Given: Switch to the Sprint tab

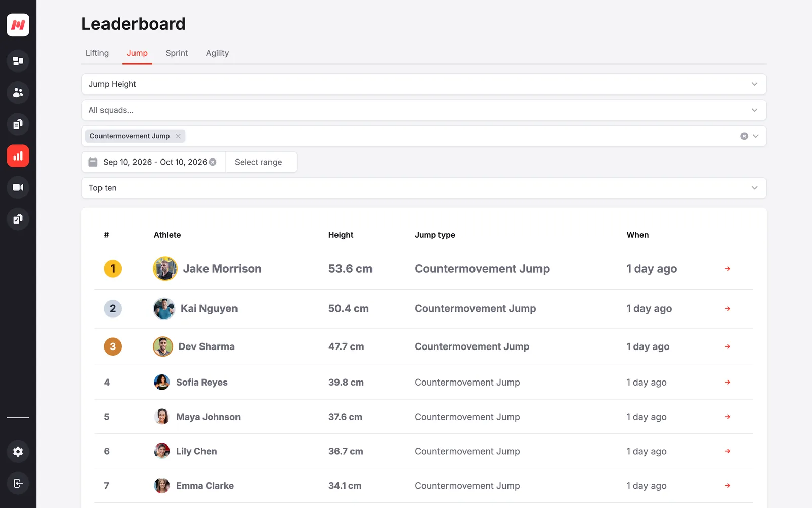Looking at the screenshot, I should (x=177, y=53).
